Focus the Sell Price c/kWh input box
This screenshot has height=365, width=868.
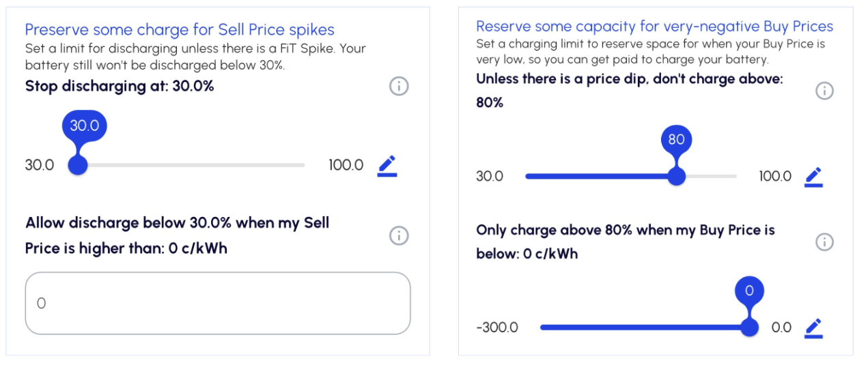[218, 304]
